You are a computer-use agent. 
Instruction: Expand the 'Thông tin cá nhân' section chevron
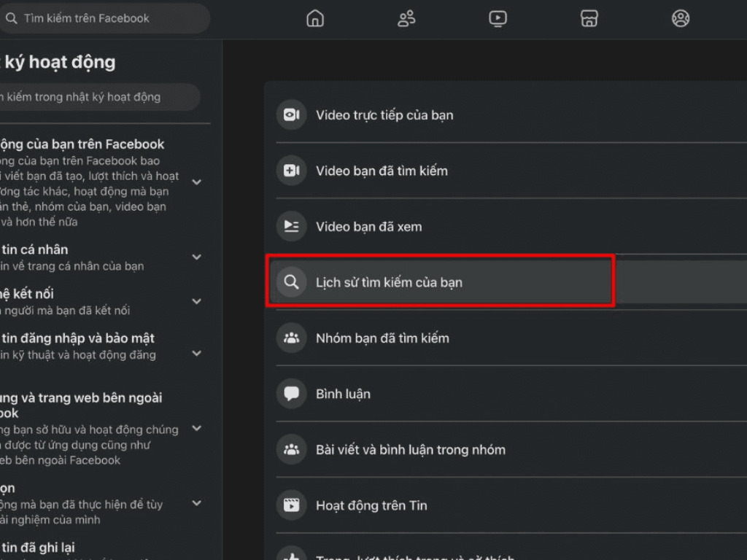196,257
